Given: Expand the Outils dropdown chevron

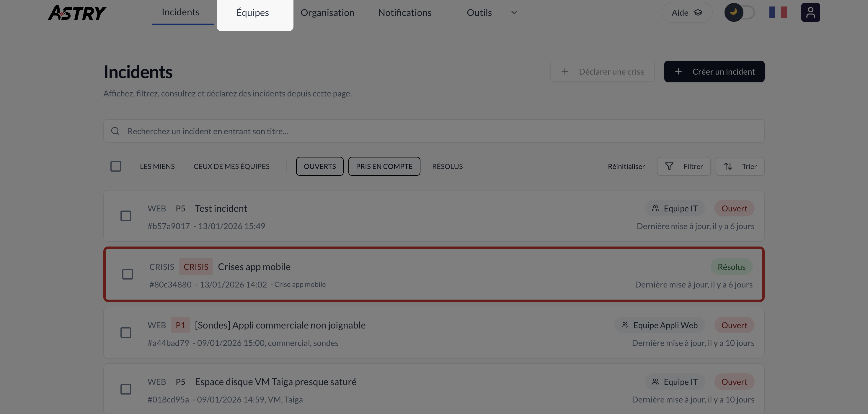Looking at the screenshot, I should click(x=514, y=12).
